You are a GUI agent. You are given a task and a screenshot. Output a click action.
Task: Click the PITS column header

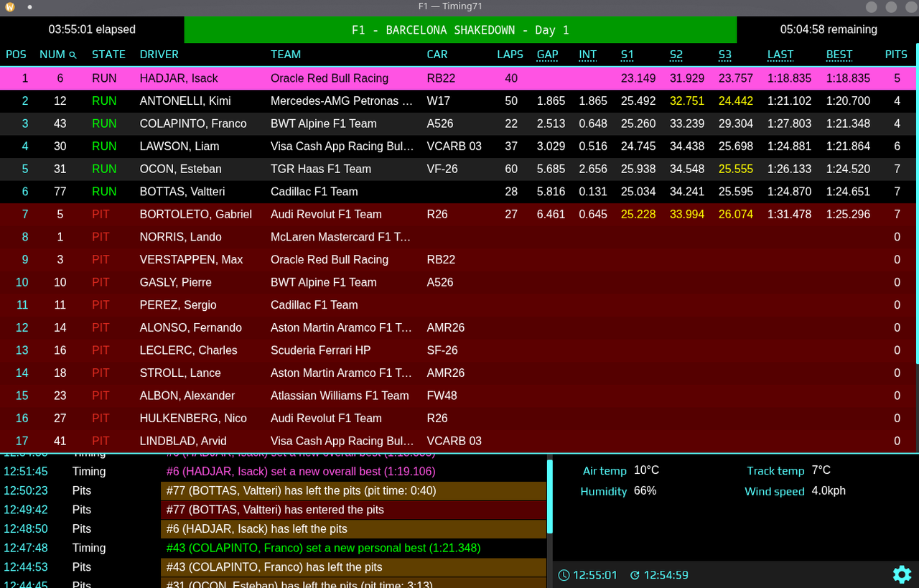[897, 55]
